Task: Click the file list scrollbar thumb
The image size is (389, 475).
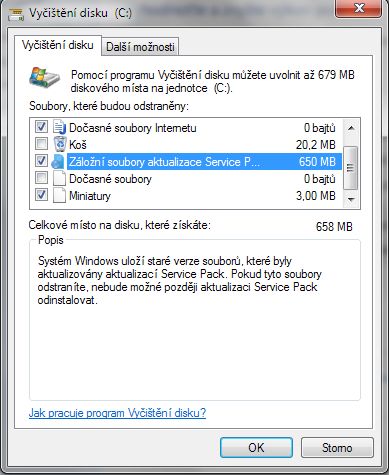Action: point(351,168)
